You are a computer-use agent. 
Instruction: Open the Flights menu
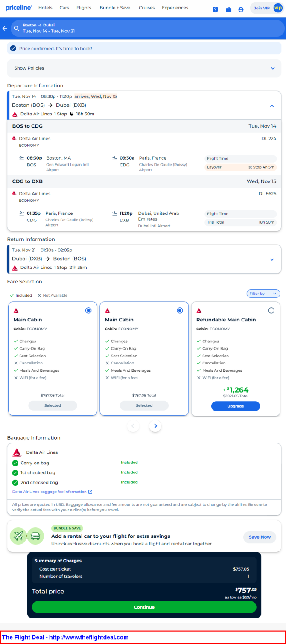(x=84, y=8)
